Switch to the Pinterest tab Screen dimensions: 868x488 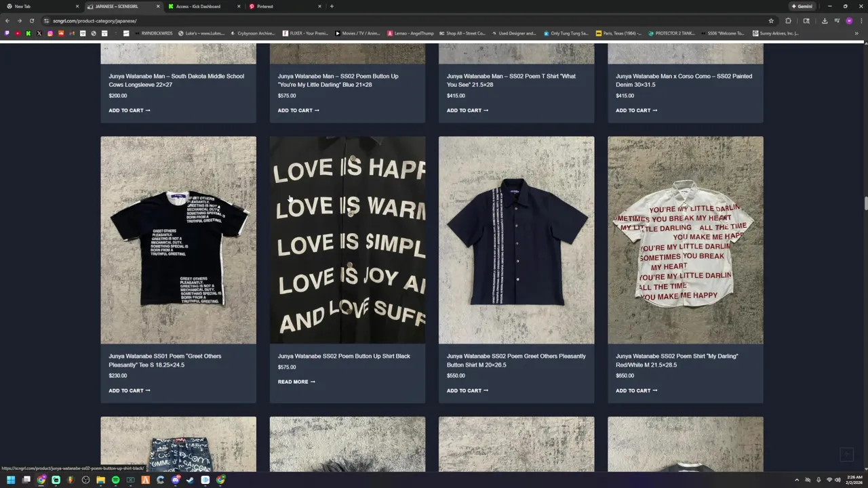283,6
